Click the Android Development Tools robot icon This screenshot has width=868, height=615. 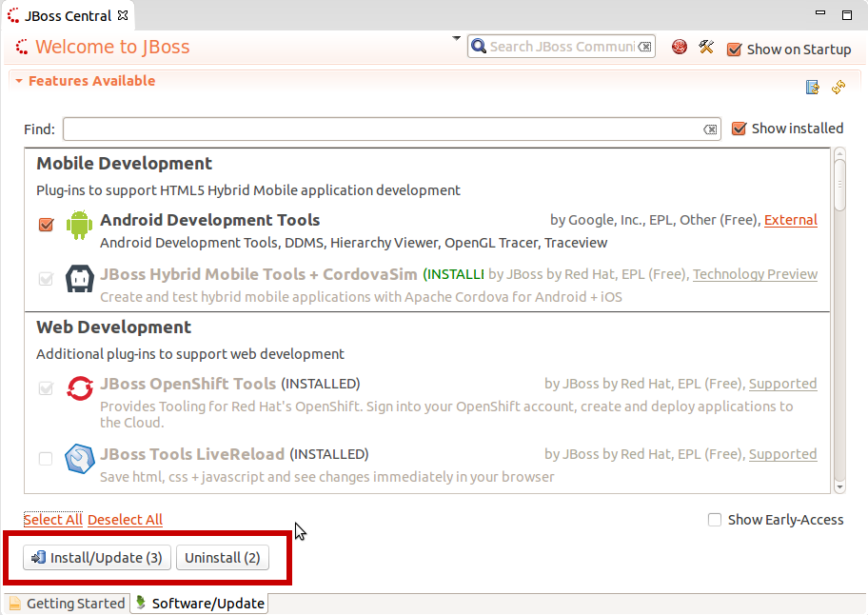click(x=79, y=226)
